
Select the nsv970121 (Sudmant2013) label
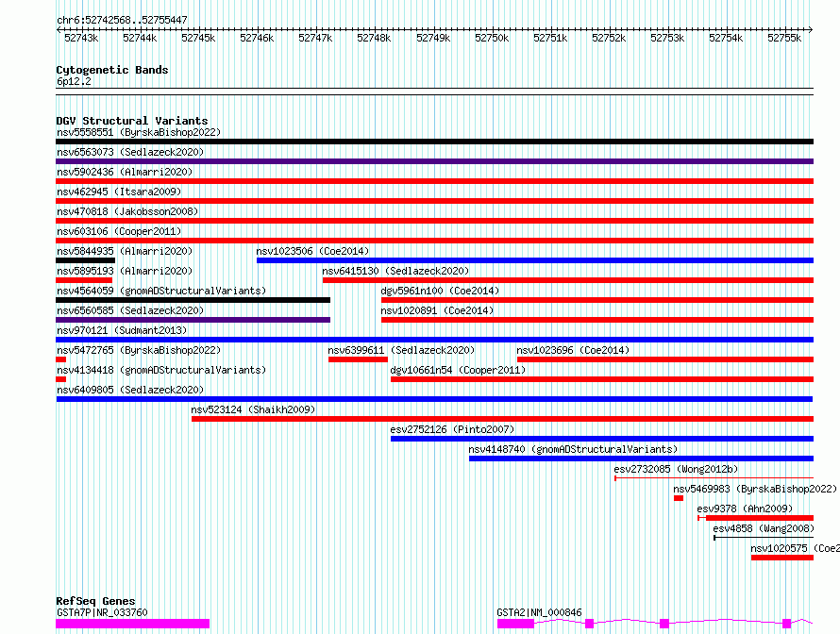(x=122, y=330)
